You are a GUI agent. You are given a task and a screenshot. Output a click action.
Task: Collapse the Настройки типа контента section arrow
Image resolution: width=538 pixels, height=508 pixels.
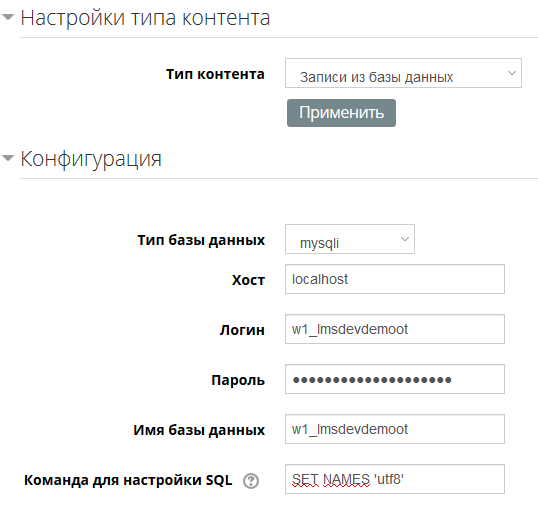[x=8, y=17]
